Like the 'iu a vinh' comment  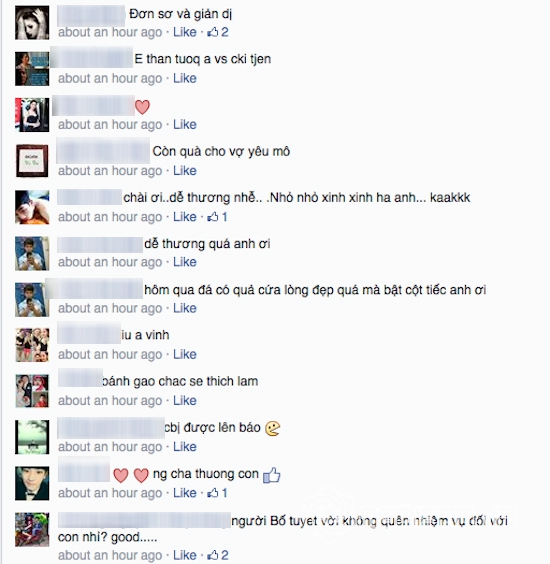(x=185, y=354)
